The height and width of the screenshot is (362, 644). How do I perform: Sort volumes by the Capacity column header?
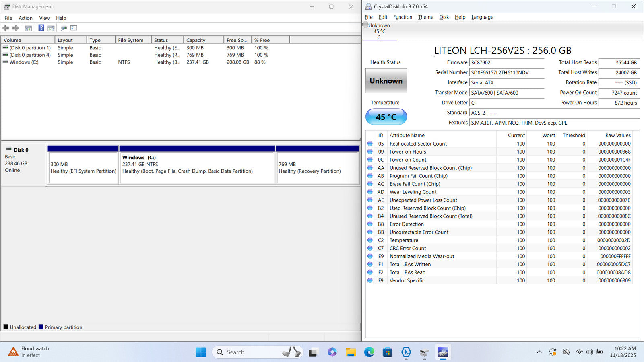pos(203,40)
